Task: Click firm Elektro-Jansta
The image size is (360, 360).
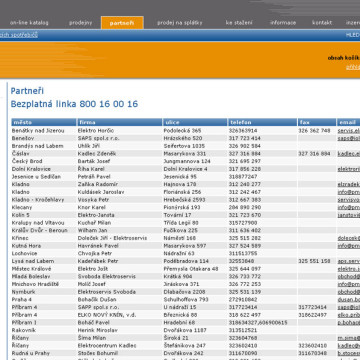Action: (96, 215)
